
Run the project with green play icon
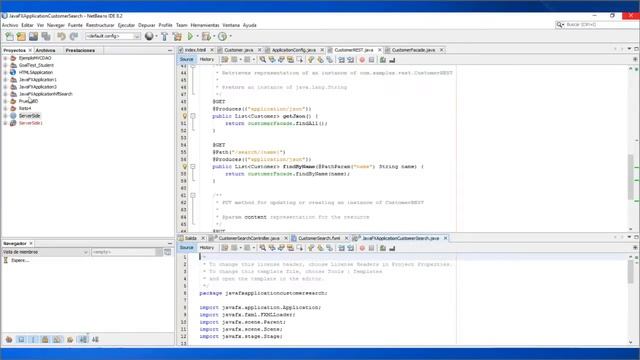(190, 36)
